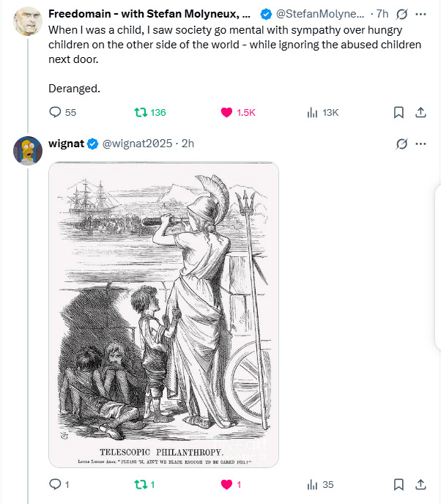The image size is (441, 504).
Task: Bookmark wignat's reply
Action: click(x=399, y=484)
